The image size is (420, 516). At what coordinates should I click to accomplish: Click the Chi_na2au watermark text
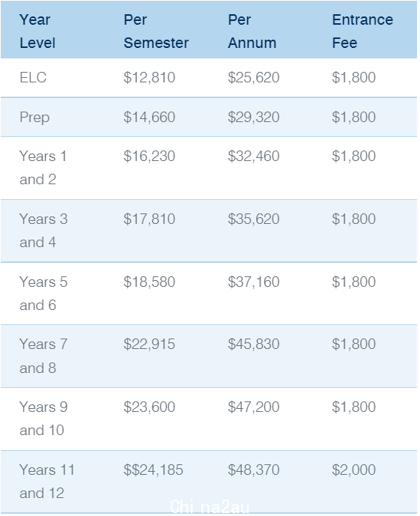tap(210, 507)
